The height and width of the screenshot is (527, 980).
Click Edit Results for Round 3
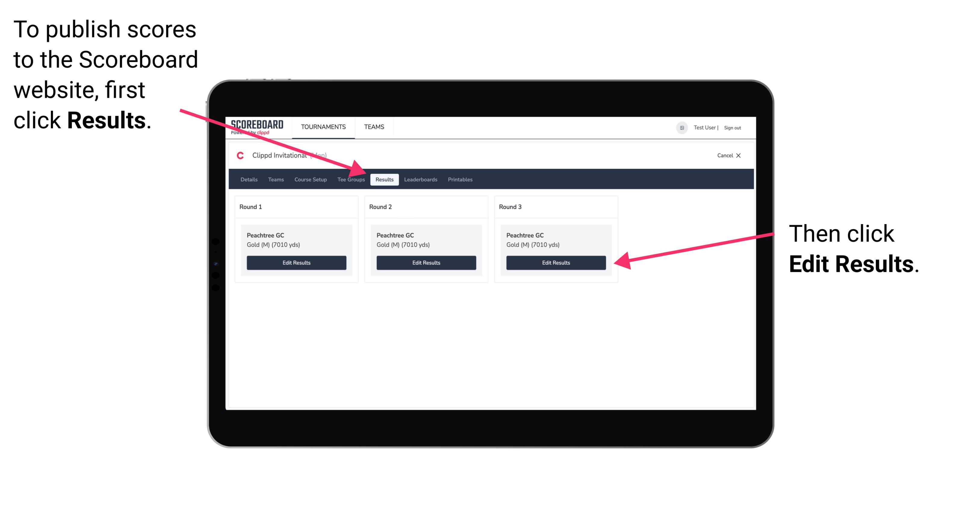point(555,262)
